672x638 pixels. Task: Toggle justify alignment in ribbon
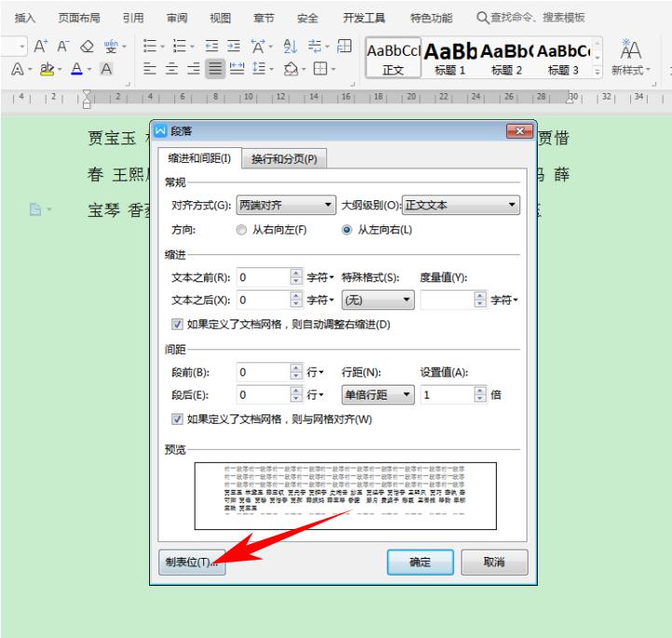pos(215,69)
